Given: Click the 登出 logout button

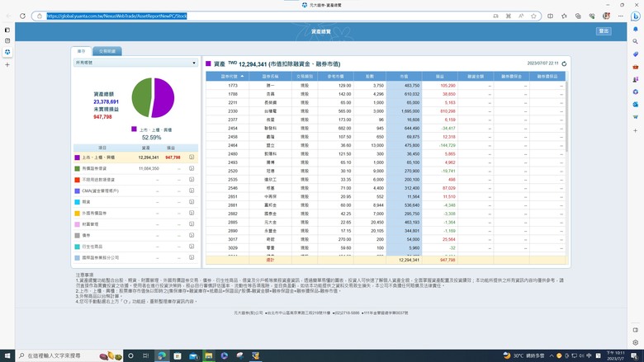Looking at the screenshot, I should (604, 31).
